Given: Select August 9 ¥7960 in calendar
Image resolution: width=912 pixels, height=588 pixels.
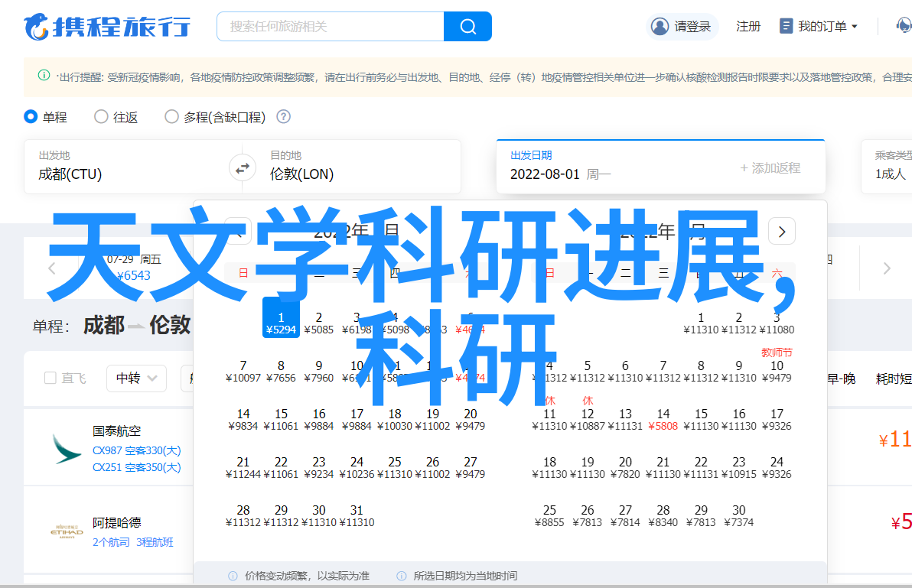Looking at the screenshot, I should [x=319, y=372].
